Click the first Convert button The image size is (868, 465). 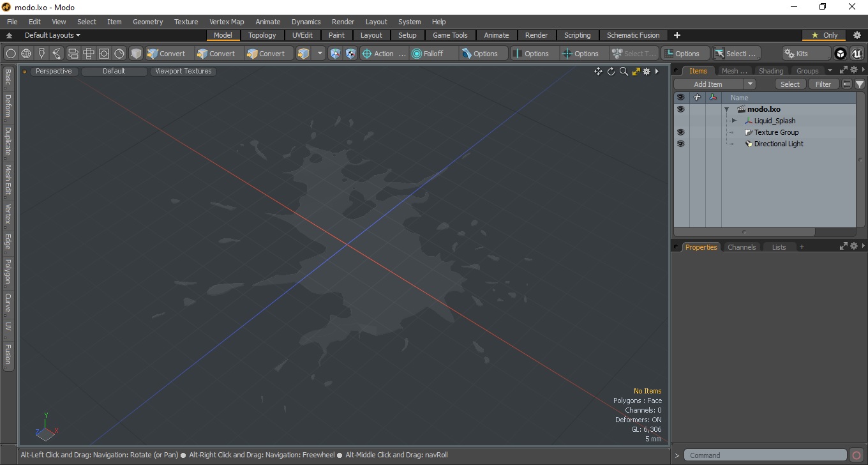point(169,54)
